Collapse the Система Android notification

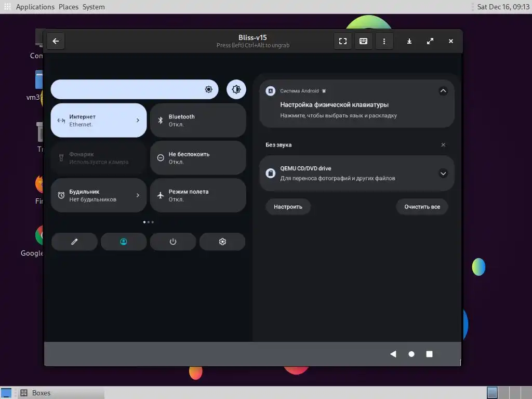(x=443, y=91)
